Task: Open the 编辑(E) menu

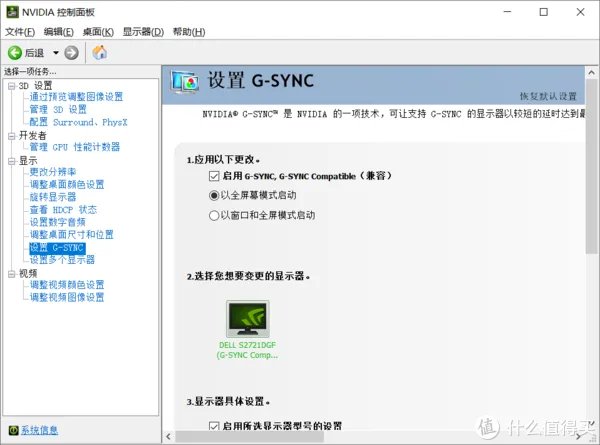Action: pyautogui.click(x=59, y=32)
